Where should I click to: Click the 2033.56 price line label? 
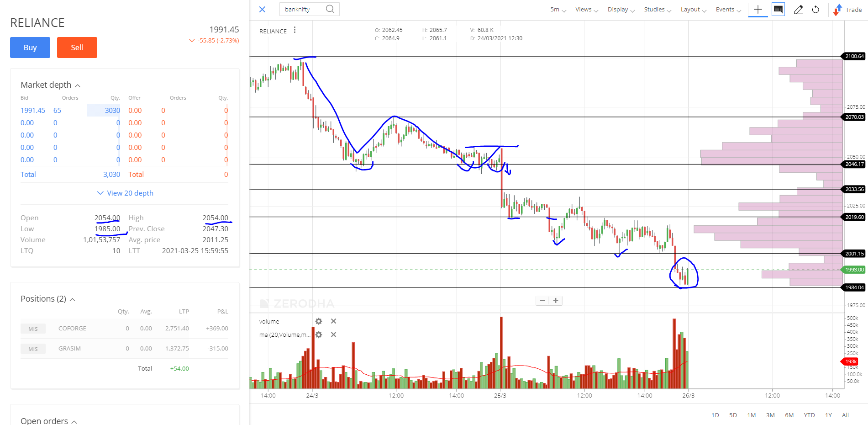pyautogui.click(x=854, y=189)
